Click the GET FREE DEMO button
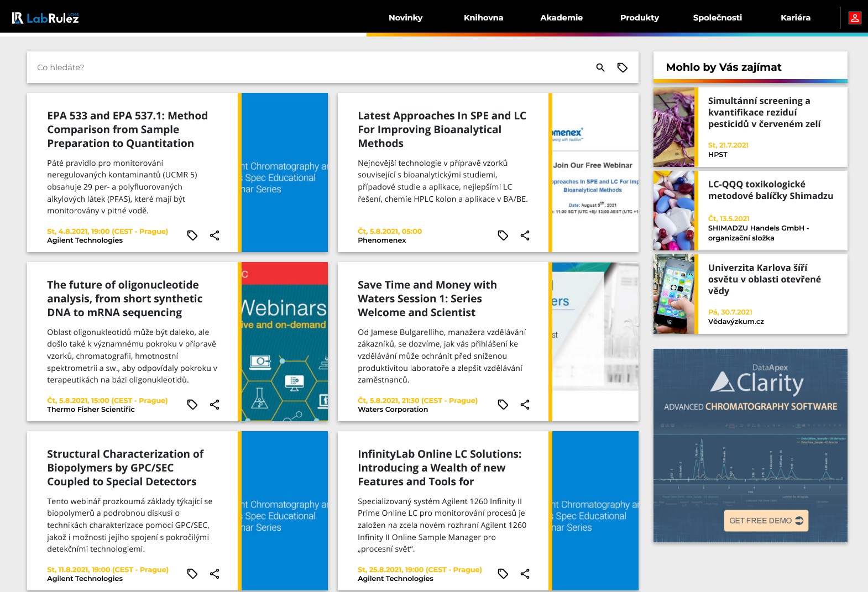The width and height of the screenshot is (868, 592). (766, 521)
